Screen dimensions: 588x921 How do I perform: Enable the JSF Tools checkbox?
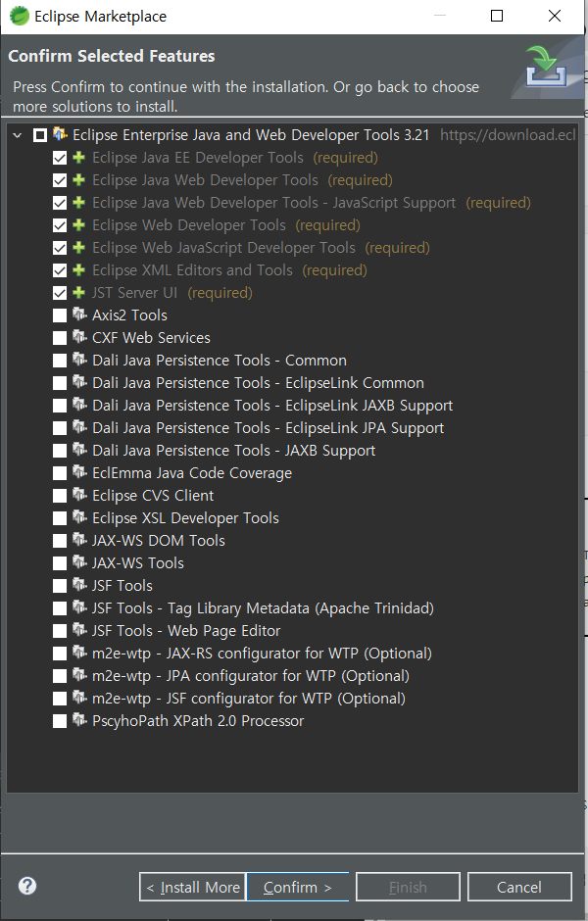(x=60, y=586)
